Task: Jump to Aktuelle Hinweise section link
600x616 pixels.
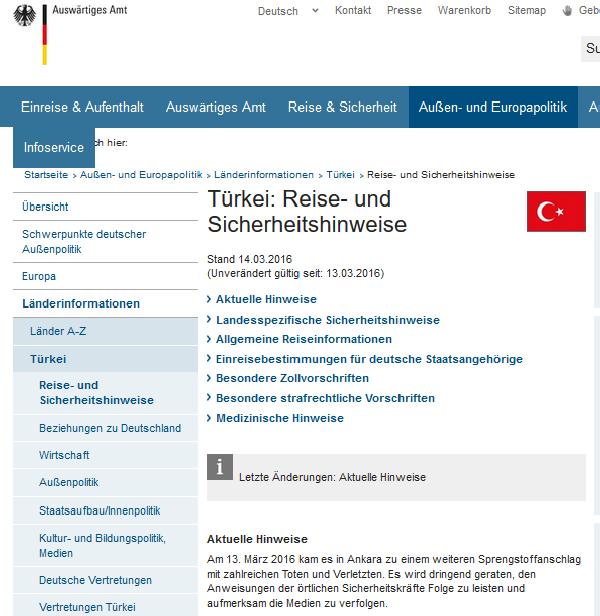Action: click(266, 299)
